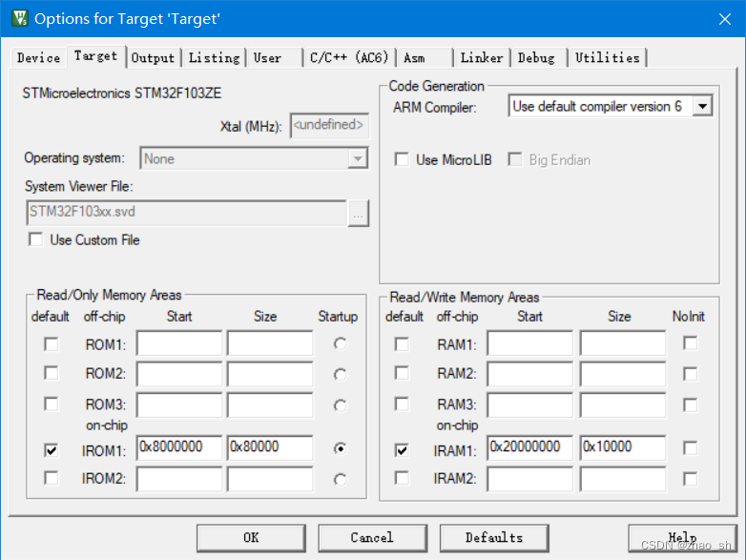The height and width of the screenshot is (560, 746).
Task: Click the ROM3 Start field
Action: pos(179,404)
